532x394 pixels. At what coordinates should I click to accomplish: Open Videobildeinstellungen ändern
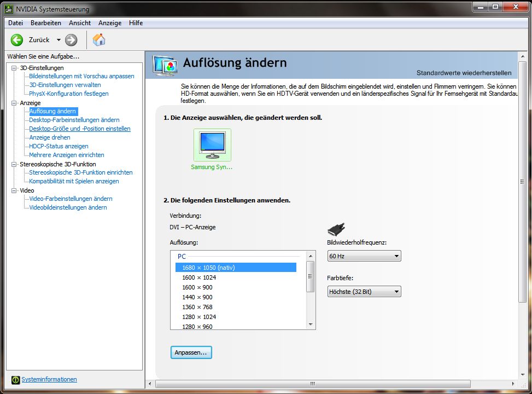[68, 207]
